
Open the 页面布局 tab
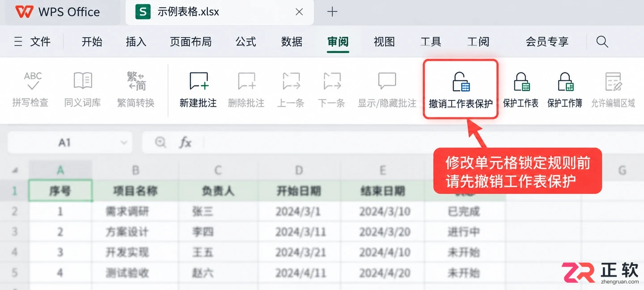(x=191, y=42)
